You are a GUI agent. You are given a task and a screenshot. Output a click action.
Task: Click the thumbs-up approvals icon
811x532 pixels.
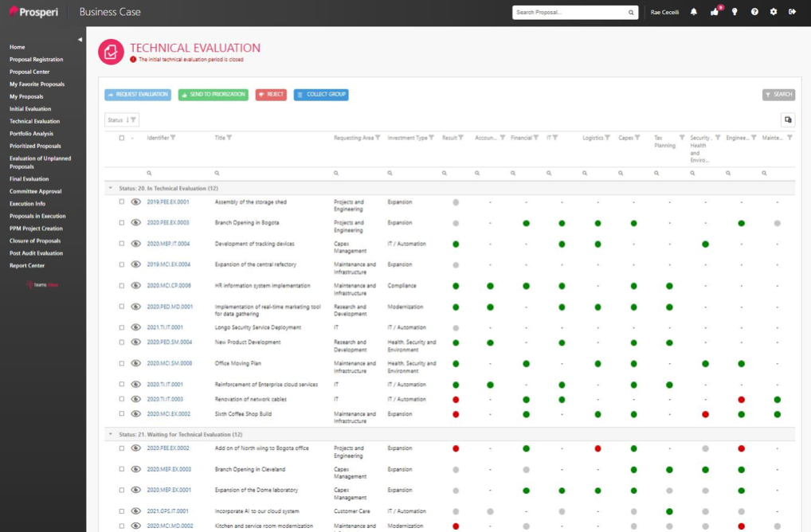714,12
